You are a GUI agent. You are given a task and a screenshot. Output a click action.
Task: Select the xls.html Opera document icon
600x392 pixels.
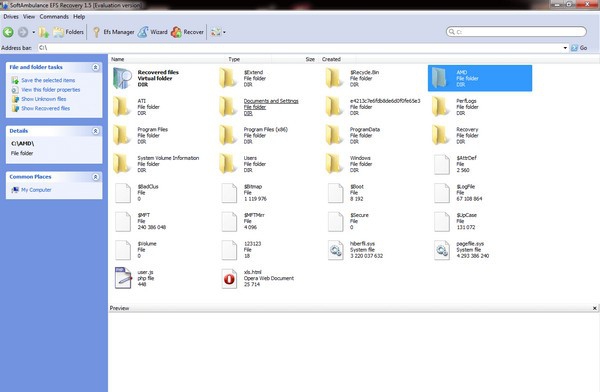229,278
